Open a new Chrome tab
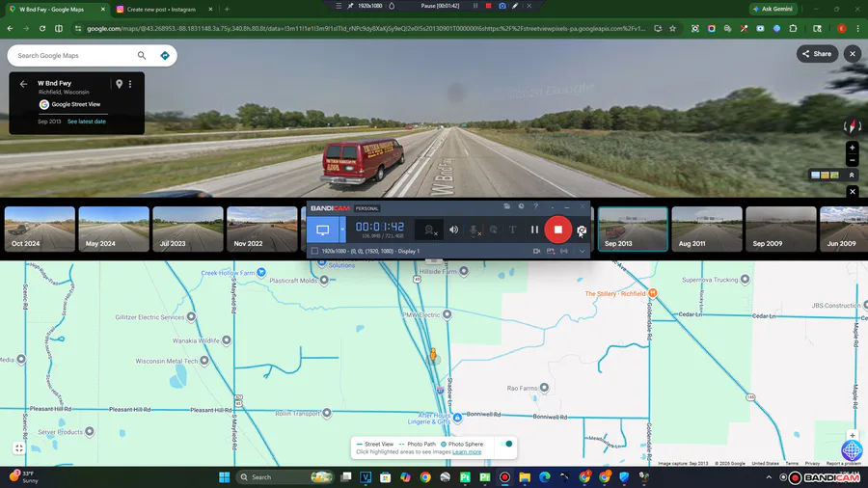 [227, 10]
